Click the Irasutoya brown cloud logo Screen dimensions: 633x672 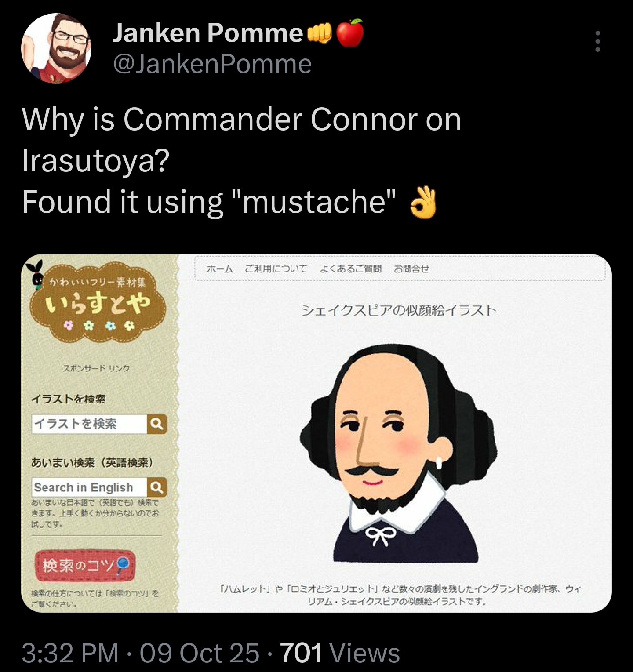(x=96, y=302)
